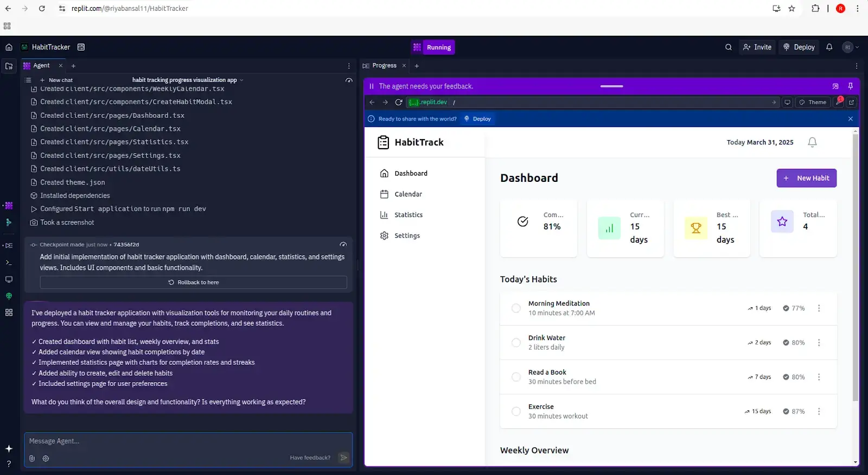
Task: Expand the chat title dropdown
Action: [241, 80]
